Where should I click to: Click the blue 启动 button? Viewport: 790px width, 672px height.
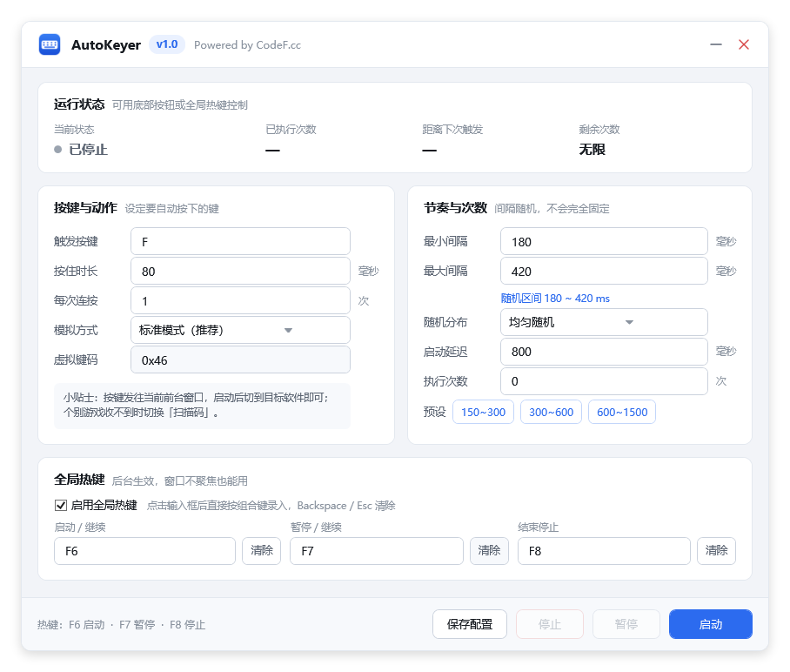711,624
